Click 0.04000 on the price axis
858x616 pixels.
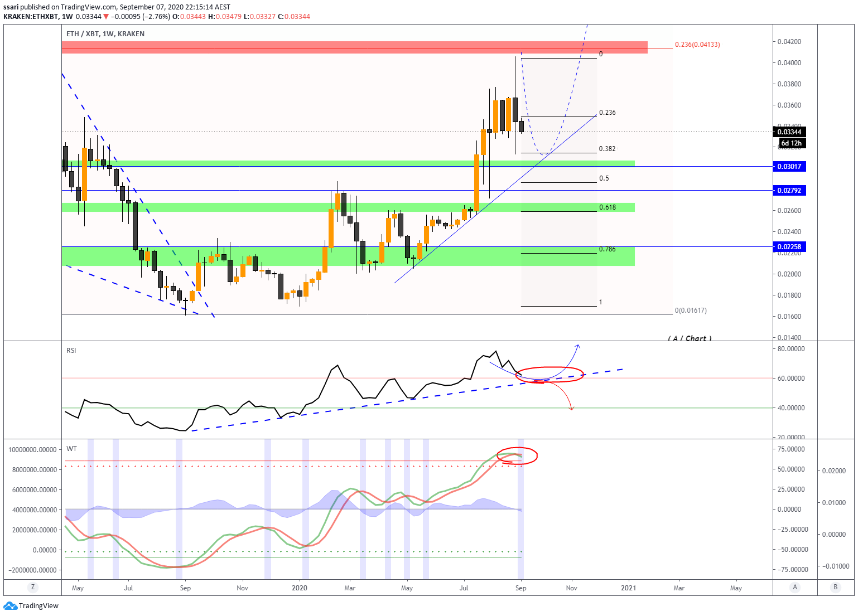[x=789, y=63]
